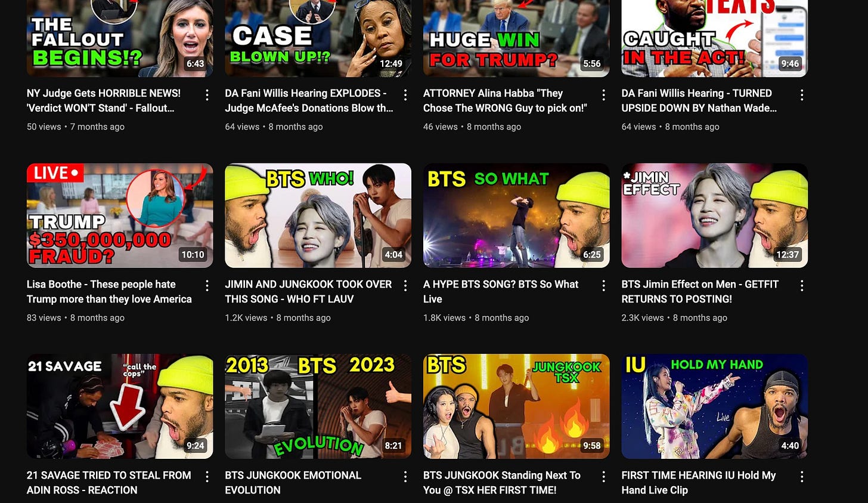This screenshot has width=868, height=503.
Task: Play the 2013 BTS 2023 EVOLUTION thumbnail
Action: coord(318,406)
